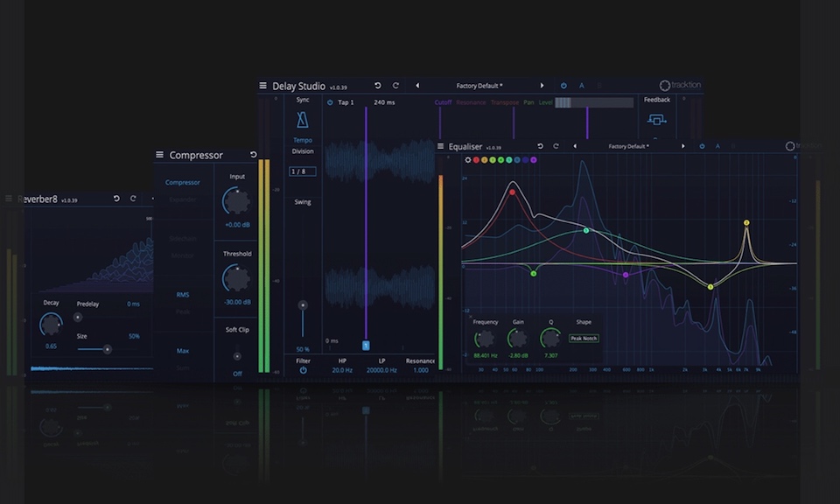Select the Transpose tab in Delay Studio
The width and height of the screenshot is (840, 504).
coord(505,102)
